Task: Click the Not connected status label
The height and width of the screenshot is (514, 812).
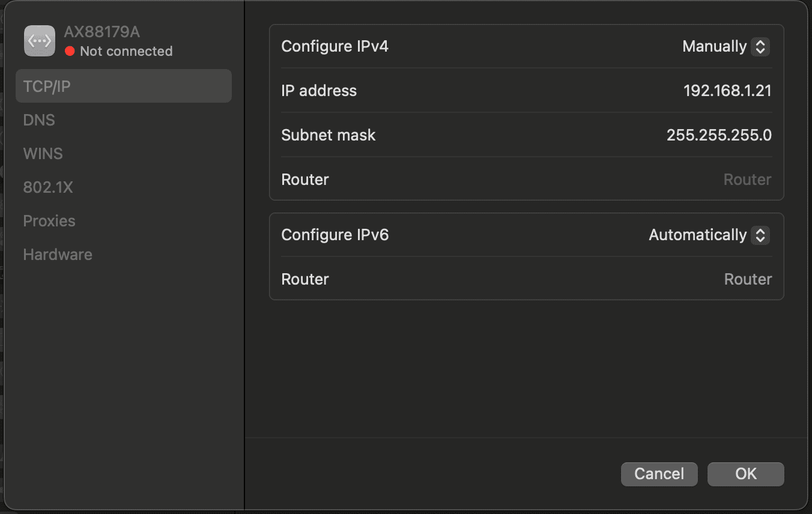Action: point(126,51)
